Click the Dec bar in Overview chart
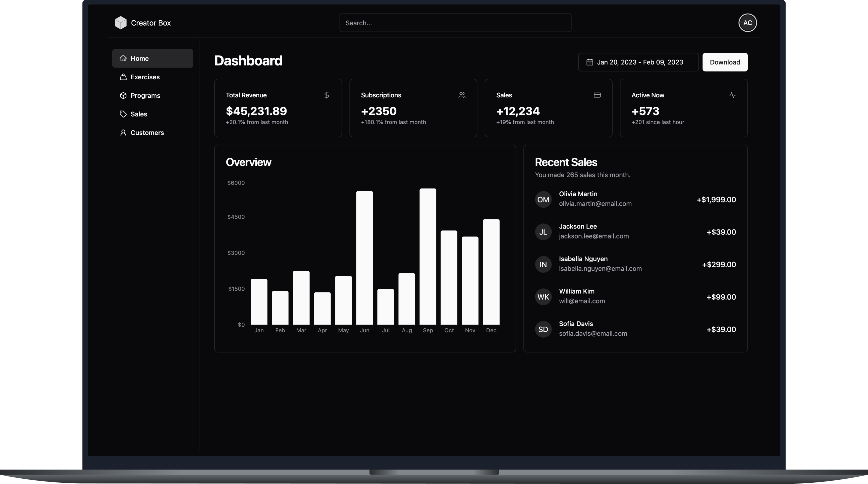 pyautogui.click(x=491, y=272)
